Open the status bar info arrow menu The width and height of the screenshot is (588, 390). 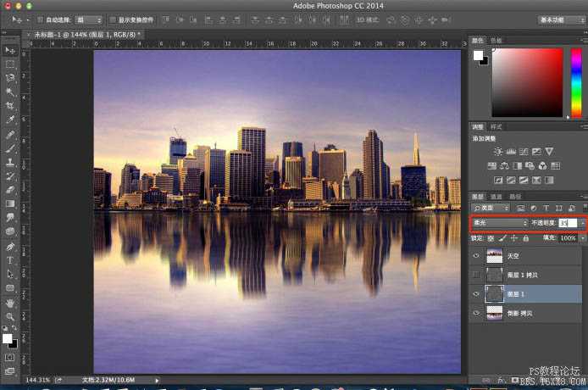(x=157, y=380)
